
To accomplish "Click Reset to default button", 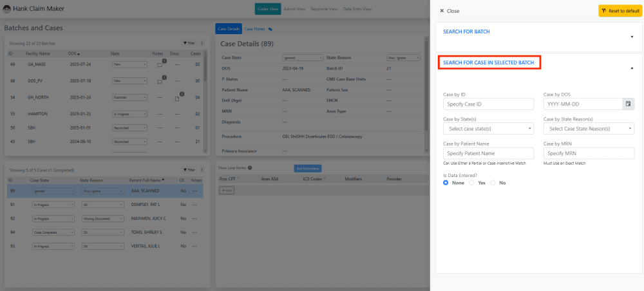I will (x=620, y=11).
